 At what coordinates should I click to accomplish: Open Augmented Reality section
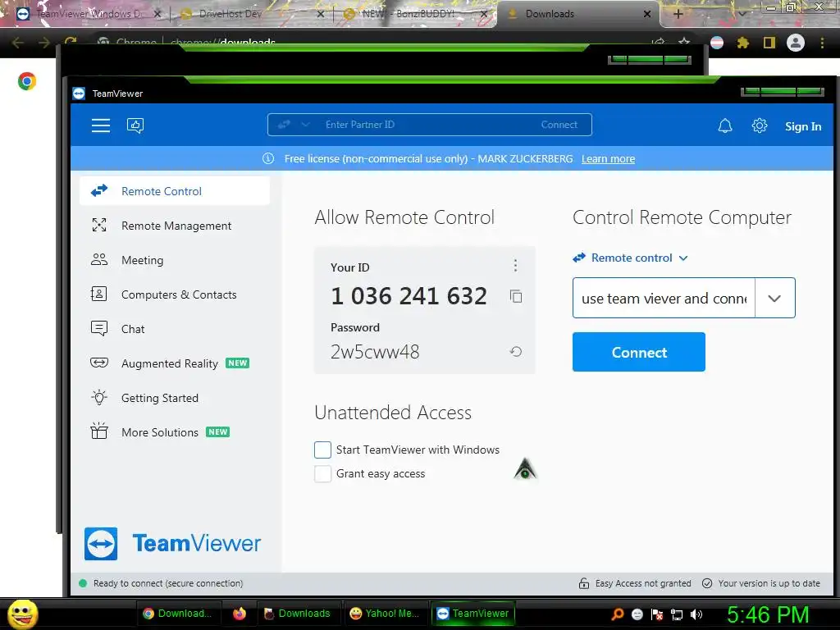click(175, 363)
